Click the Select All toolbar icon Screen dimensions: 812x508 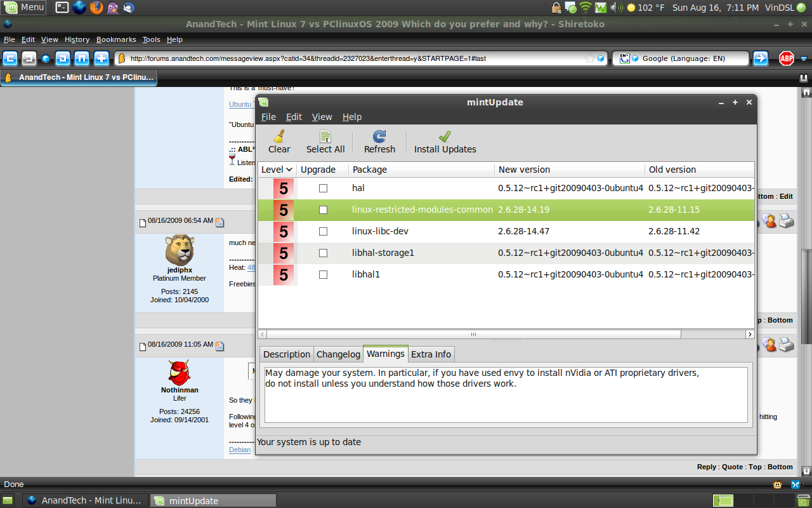[325, 136]
